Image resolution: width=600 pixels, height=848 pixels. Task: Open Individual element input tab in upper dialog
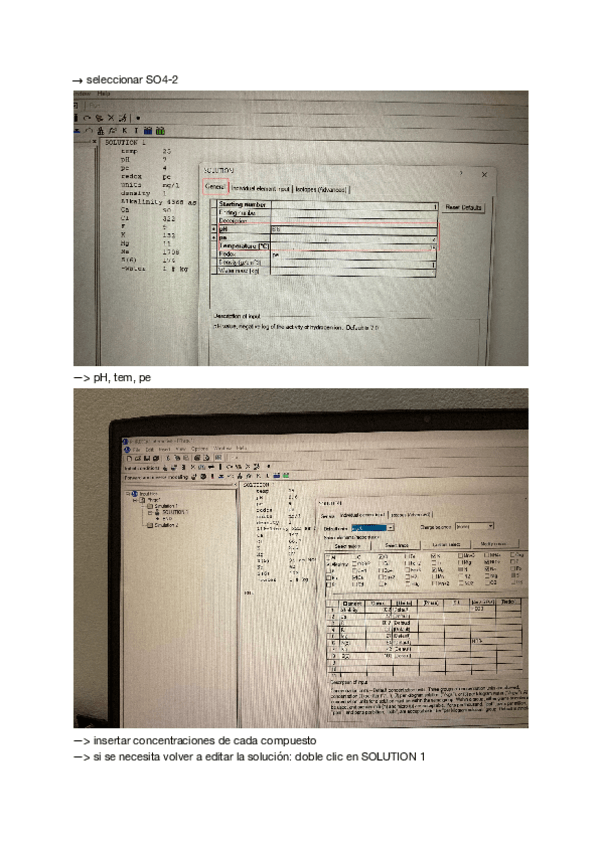pyautogui.click(x=260, y=189)
